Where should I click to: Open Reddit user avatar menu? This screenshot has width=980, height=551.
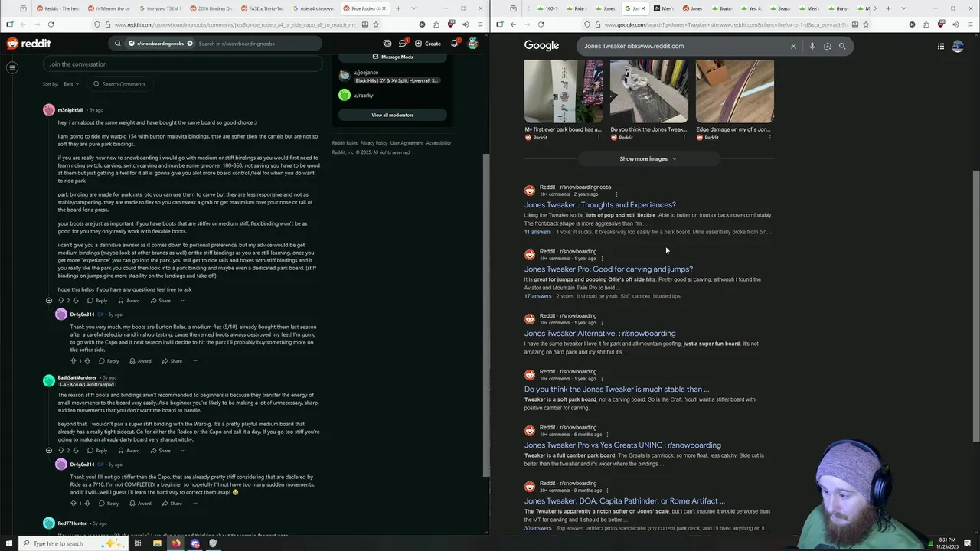pos(473,44)
